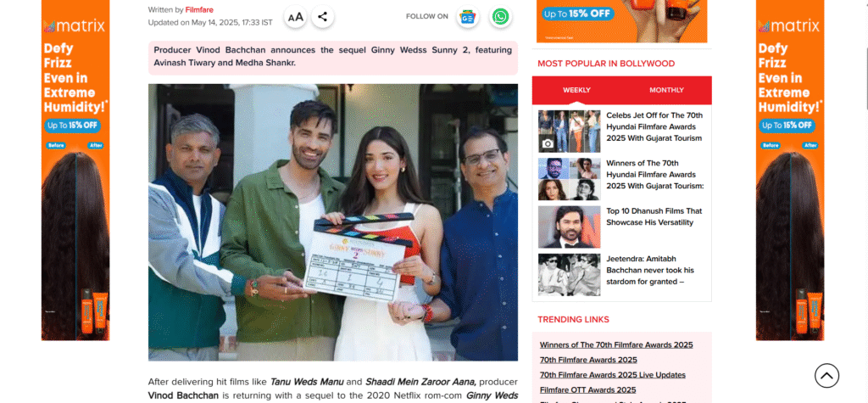This screenshot has width=868, height=403.
Task: Open 70th Filmfare Awards 2025 Live Updates
Action: tap(613, 375)
